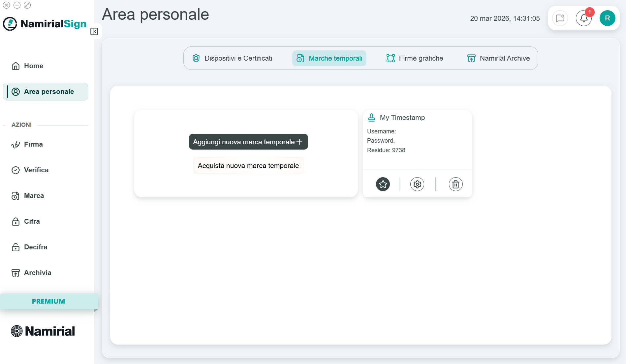
Task: Open the Firma action
Action: tap(46, 144)
